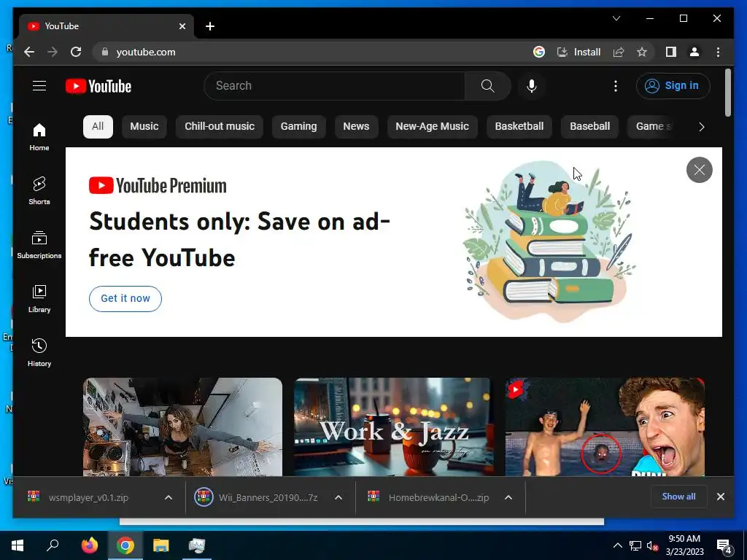This screenshot has height=560, width=747.
Task: Click the search magnifier button
Action: point(487,86)
